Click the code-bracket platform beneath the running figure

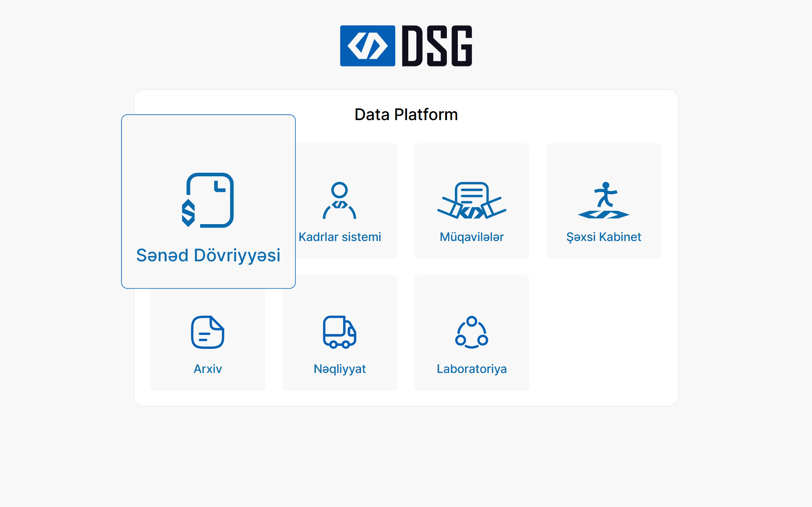click(603, 215)
